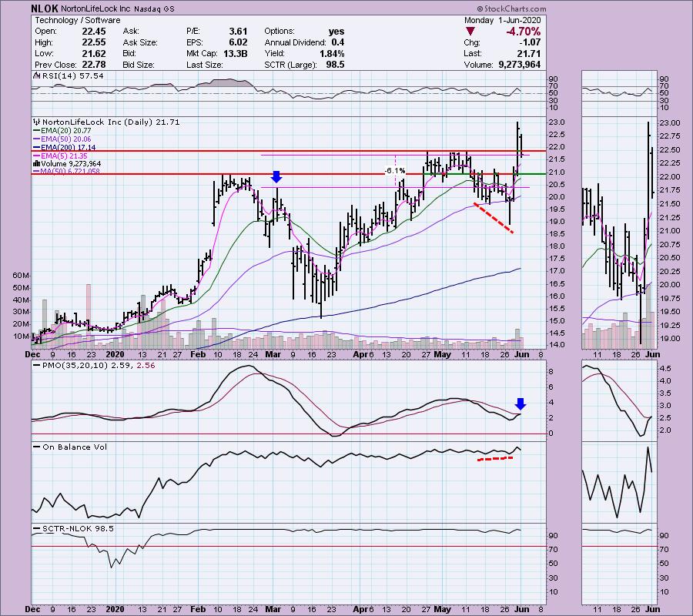Select the Annual Dividend value 0.4
The height and width of the screenshot is (616, 693).
pyautogui.click(x=338, y=42)
